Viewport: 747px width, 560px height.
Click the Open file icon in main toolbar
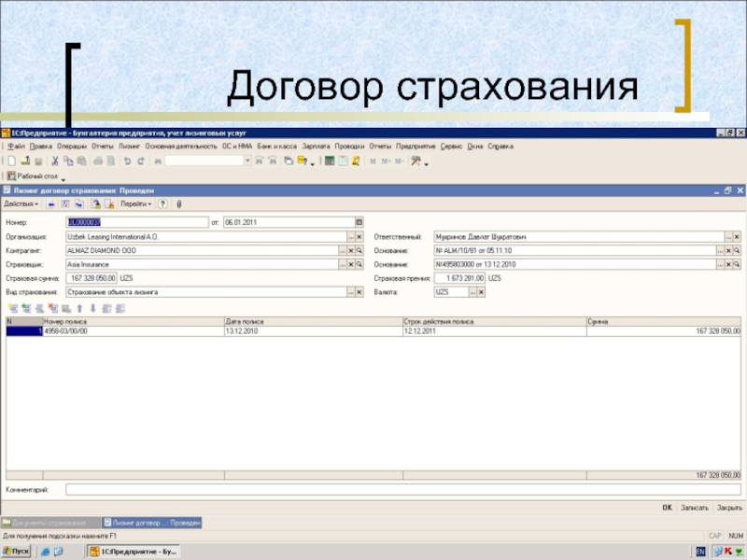(25, 161)
